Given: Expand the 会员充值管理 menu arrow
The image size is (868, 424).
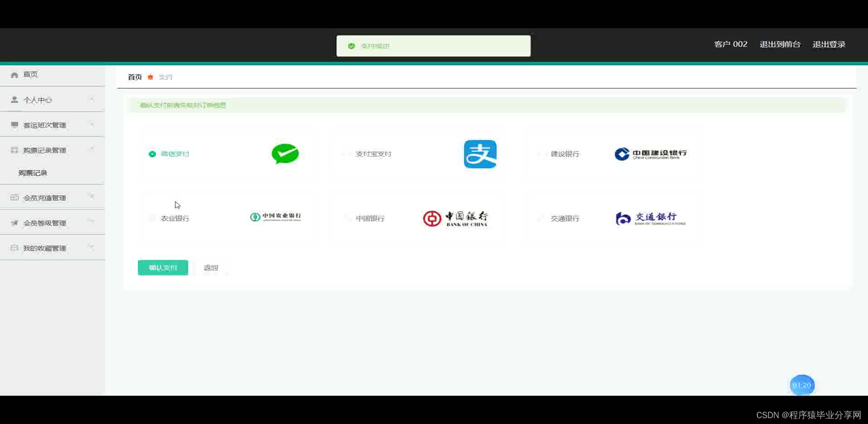Looking at the screenshot, I should [92, 197].
